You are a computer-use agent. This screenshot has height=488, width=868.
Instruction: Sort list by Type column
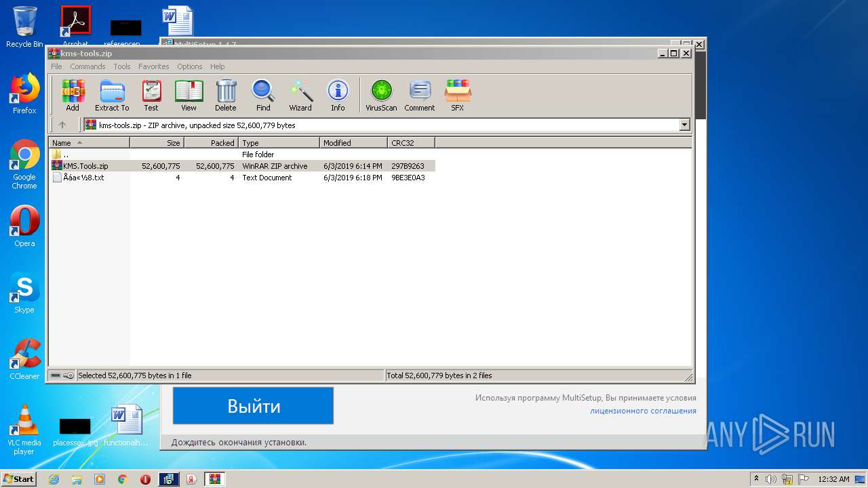[279, 143]
